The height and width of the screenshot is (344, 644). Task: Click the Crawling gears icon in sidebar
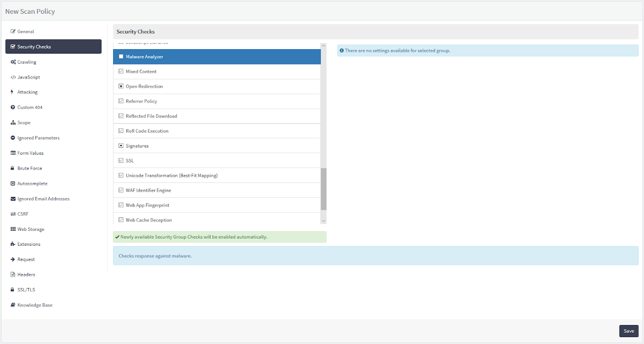(13, 62)
